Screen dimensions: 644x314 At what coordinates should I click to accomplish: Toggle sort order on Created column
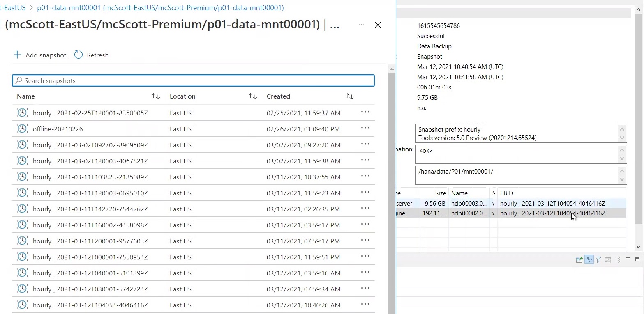click(349, 96)
